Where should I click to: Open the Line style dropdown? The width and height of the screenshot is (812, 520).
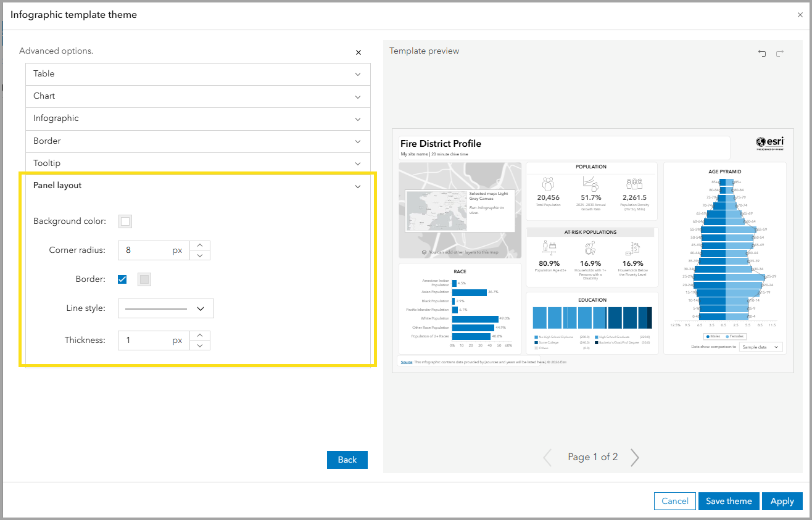coord(165,308)
